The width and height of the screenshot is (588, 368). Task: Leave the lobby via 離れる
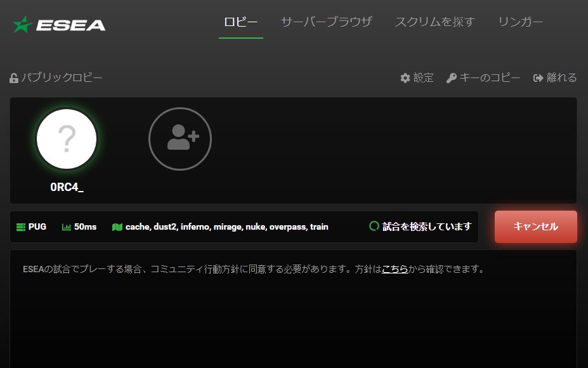[561, 77]
